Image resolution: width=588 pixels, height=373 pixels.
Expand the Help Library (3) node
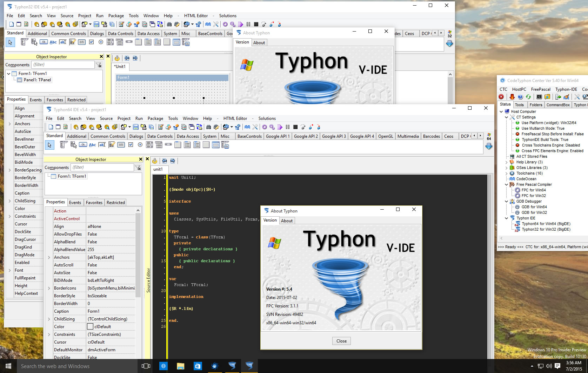click(x=507, y=162)
